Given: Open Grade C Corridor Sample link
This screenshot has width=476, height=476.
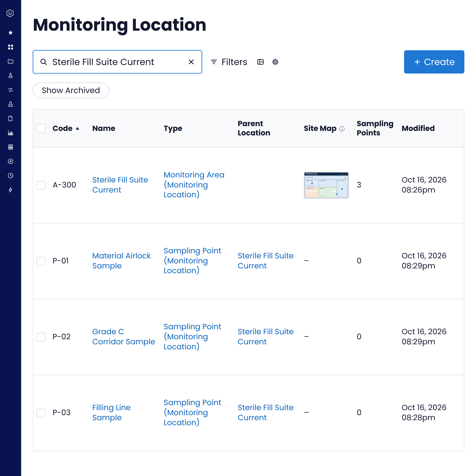Looking at the screenshot, I should tap(123, 337).
